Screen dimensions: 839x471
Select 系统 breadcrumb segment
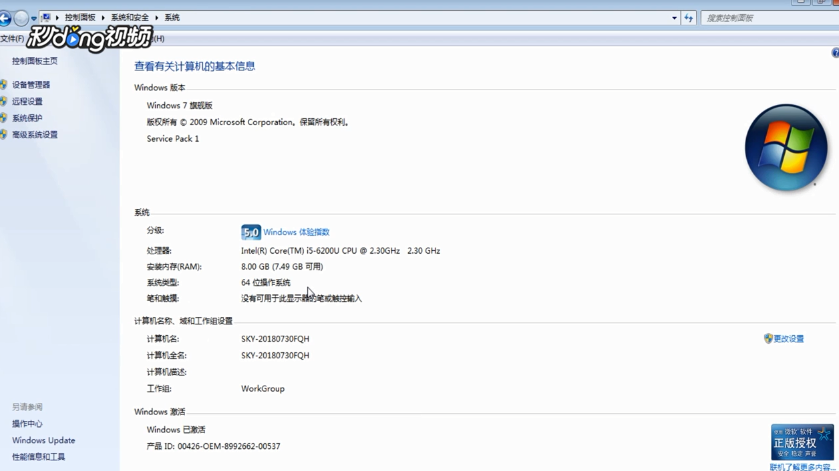172,18
